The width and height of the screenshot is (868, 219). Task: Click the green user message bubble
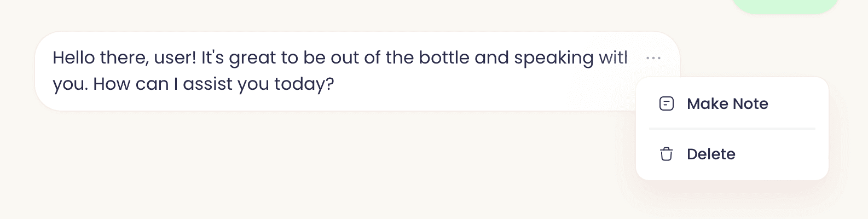[785, 5]
